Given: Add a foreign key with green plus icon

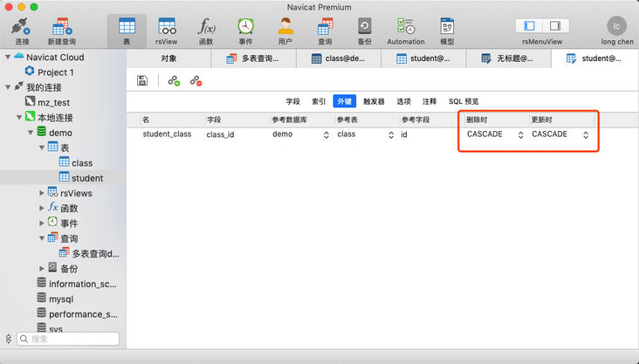Looking at the screenshot, I should 174,80.
